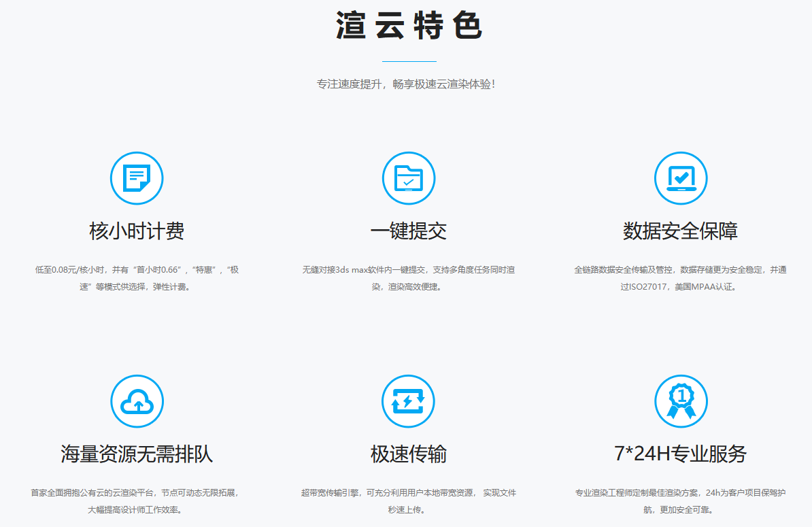
Task: Click the subtitle 专注速度提升，畅享极速云渲染体验
Action: click(x=406, y=84)
